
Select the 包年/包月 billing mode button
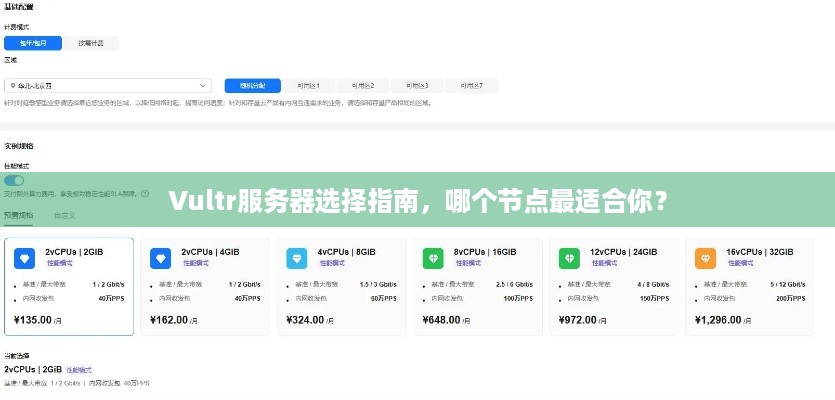pyautogui.click(x=33, y=43)
